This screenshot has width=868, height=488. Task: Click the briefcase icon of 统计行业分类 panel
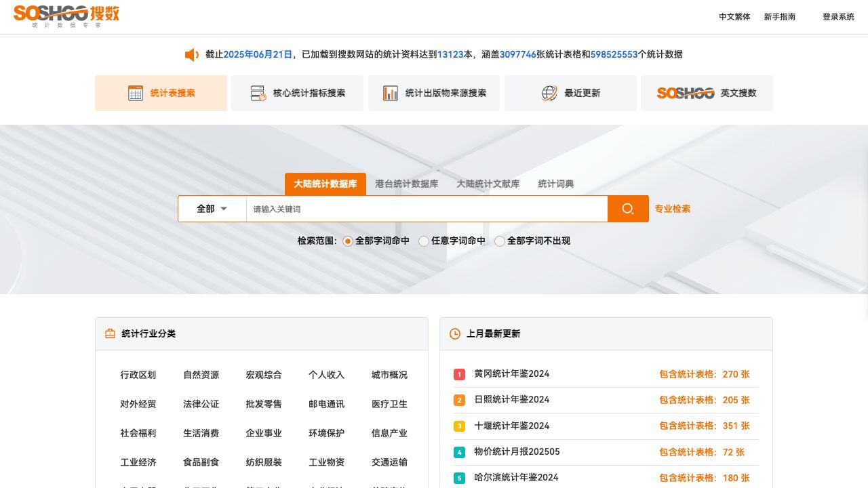pos(109,333)
